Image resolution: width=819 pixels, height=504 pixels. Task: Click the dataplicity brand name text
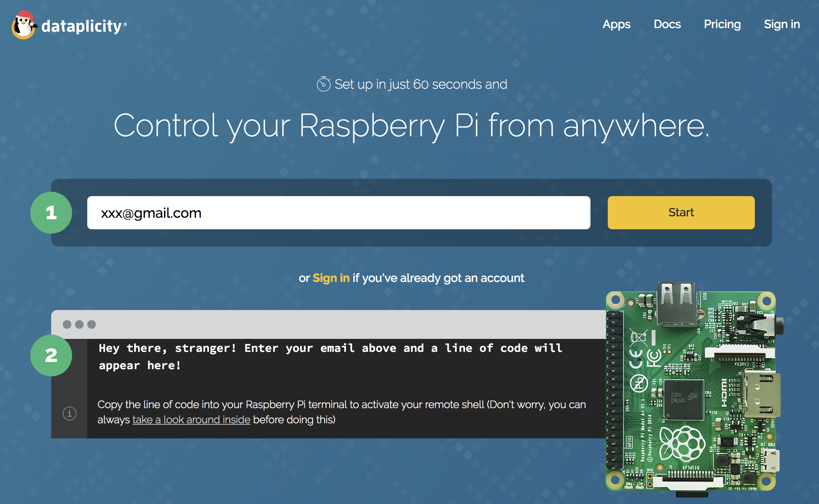click(81, 26)
